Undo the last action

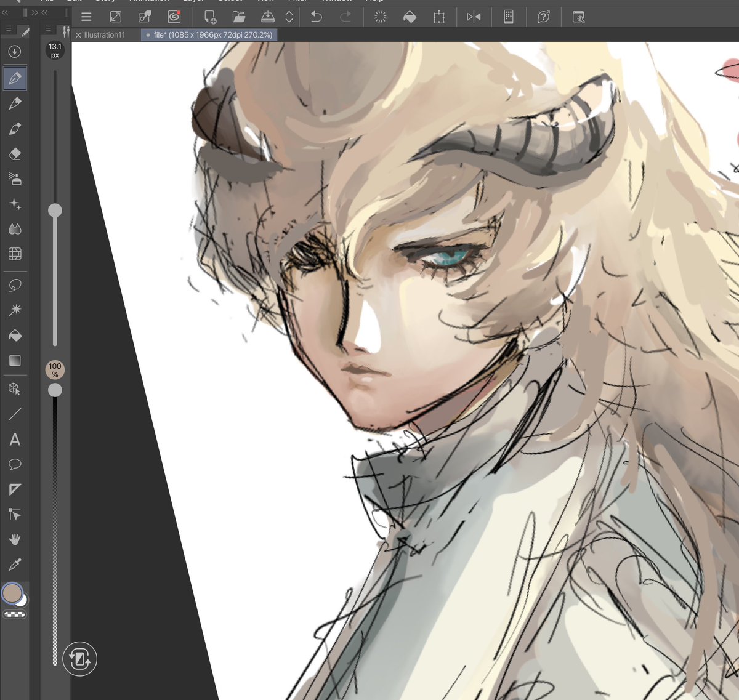(317, 17)
